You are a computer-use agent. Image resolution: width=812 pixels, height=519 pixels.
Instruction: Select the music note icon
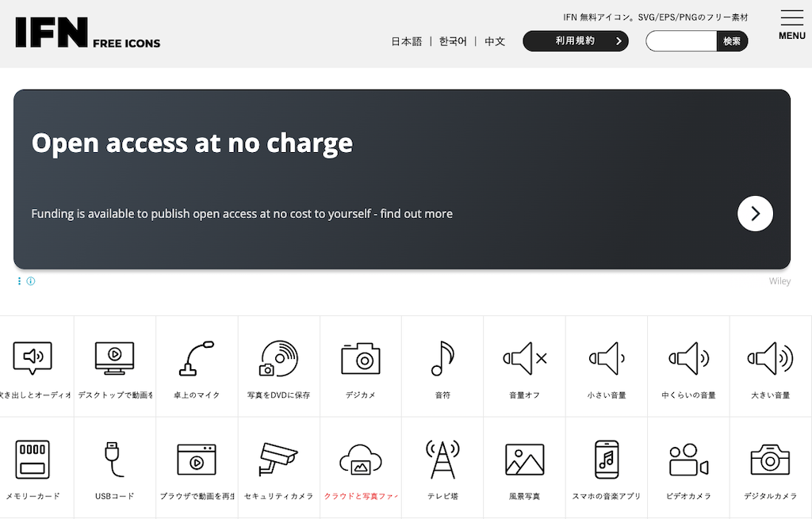[442, 359]
